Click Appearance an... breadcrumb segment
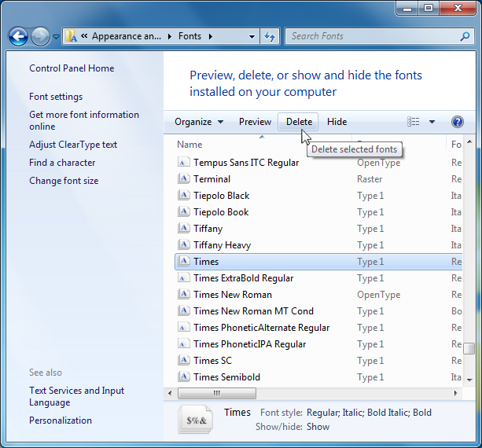Viewport: 482px width, 448px height. (x=127, y=36)
